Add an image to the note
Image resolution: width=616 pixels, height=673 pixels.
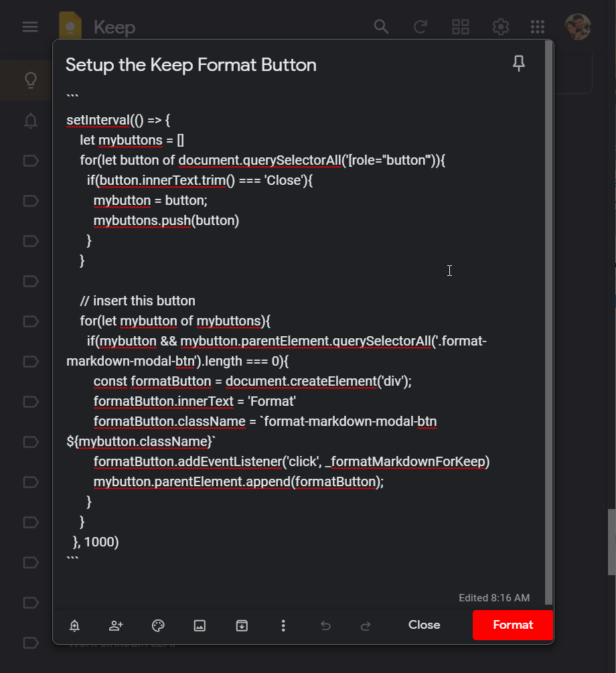tap(200, 625)
